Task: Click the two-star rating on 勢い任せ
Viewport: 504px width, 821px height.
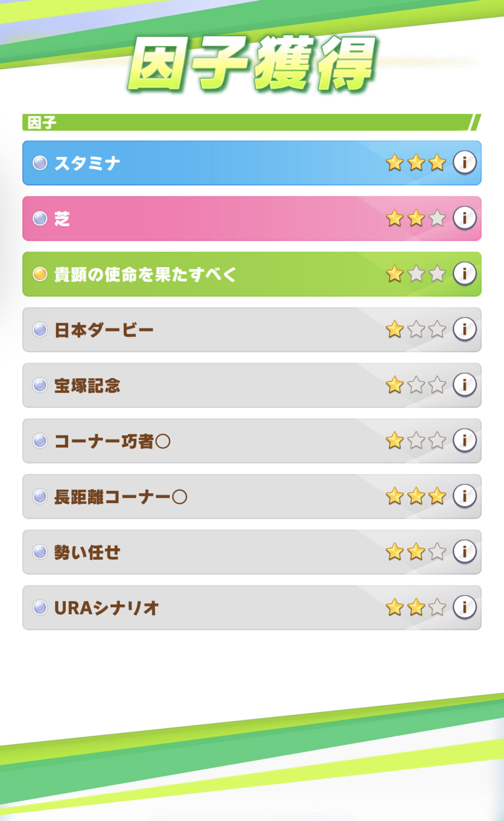Action: [416, 552]
